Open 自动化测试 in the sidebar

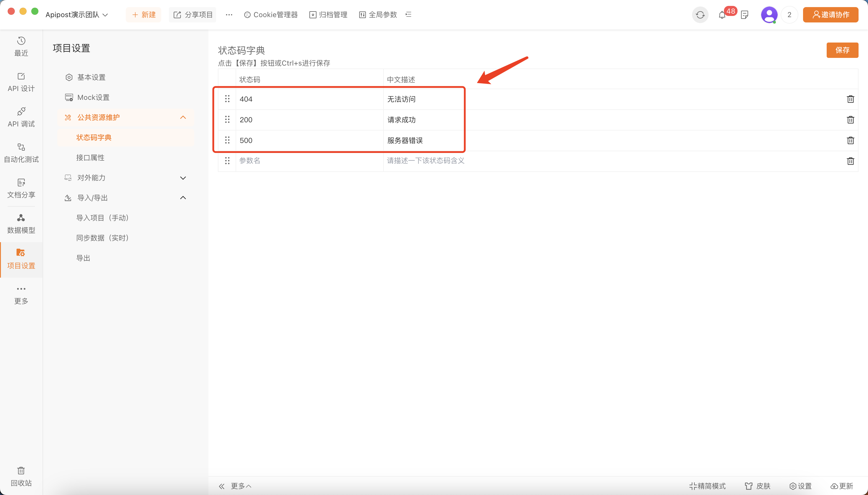21,153
